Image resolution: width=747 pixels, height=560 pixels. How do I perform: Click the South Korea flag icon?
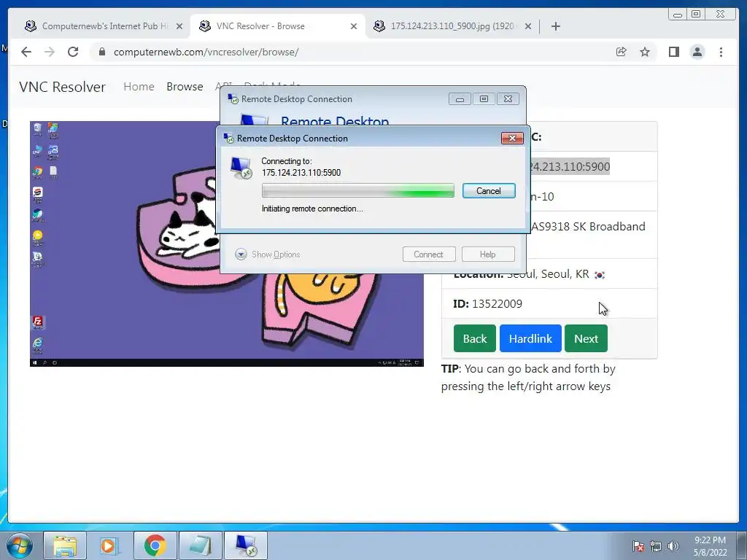[x=600, y=275]
